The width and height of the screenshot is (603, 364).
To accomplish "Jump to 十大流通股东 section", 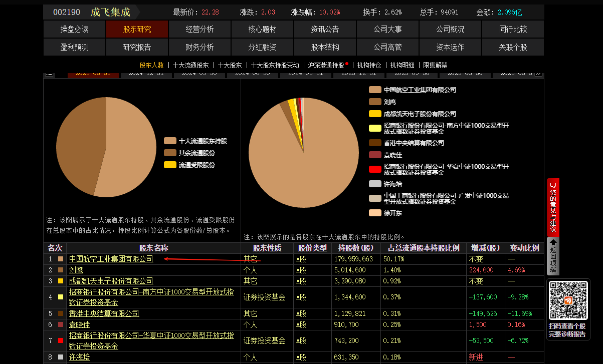I will pyautogui.click(x=190, y=65).
